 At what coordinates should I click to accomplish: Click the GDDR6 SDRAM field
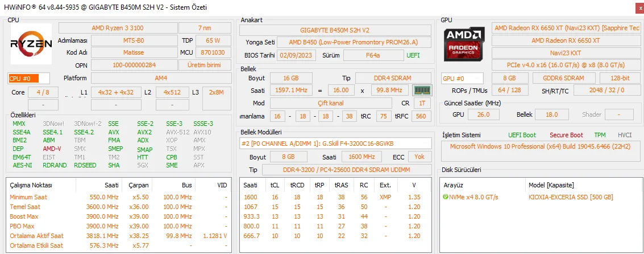(x=564, y=78)
